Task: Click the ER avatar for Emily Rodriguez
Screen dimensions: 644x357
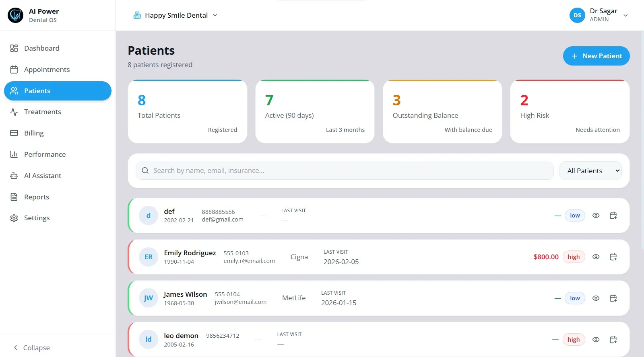Action: 149,257
